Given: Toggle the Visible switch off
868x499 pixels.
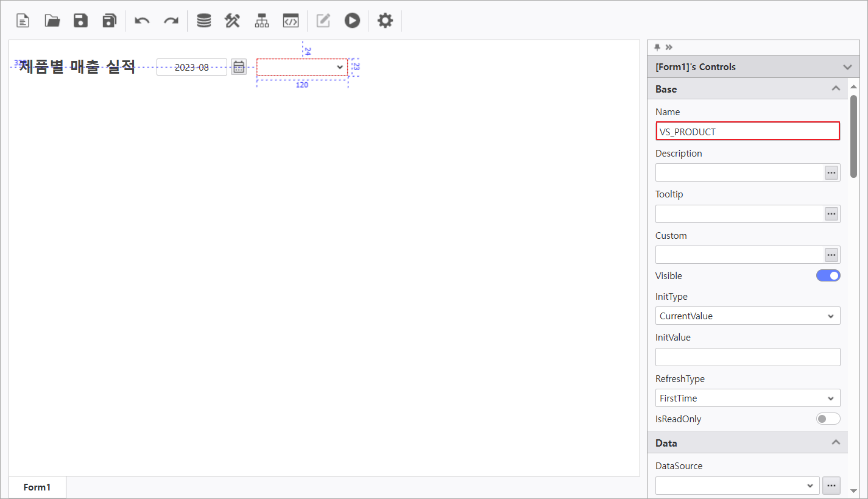Looking at the screenshot, I should [x=828, y=275].
